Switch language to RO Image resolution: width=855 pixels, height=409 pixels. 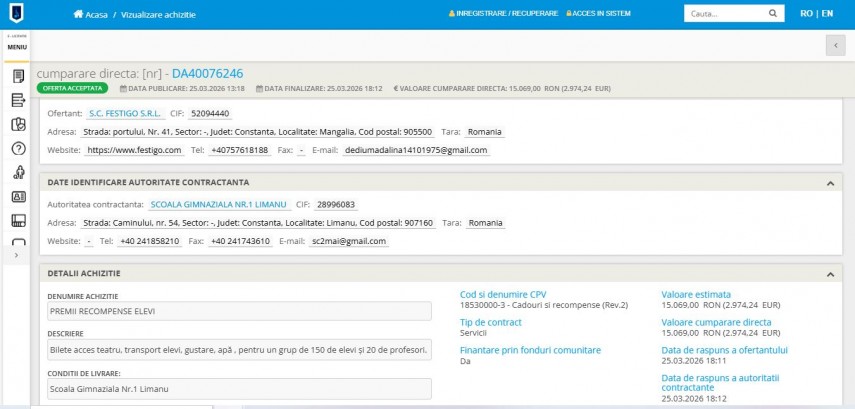806,14
